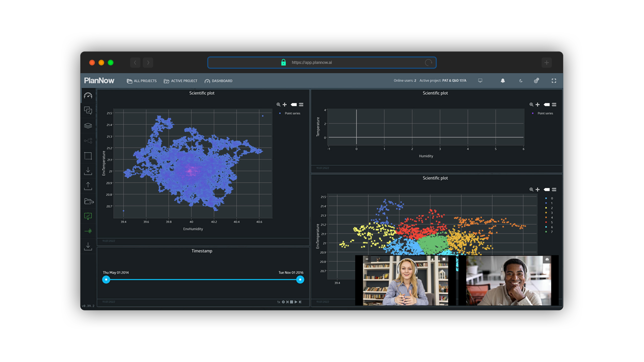Skip to the start of the timeline

coord(287,302)
